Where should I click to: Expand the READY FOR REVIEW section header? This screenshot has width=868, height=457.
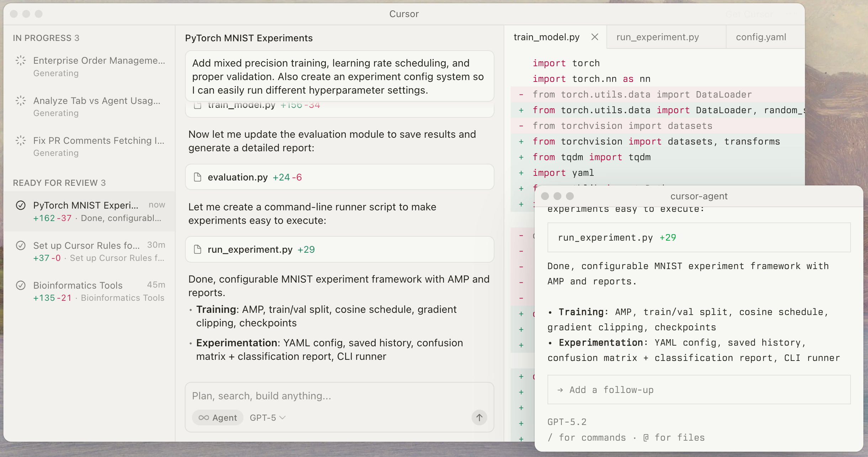(x=59, y=183)
